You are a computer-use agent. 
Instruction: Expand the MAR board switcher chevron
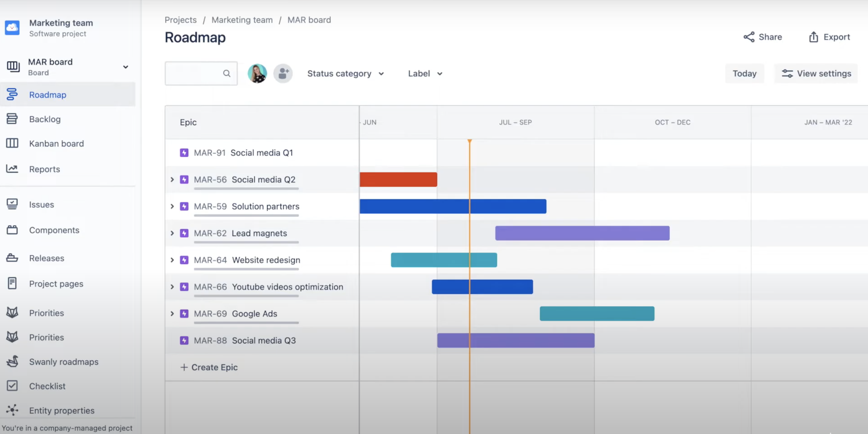(x=125, y=67)
